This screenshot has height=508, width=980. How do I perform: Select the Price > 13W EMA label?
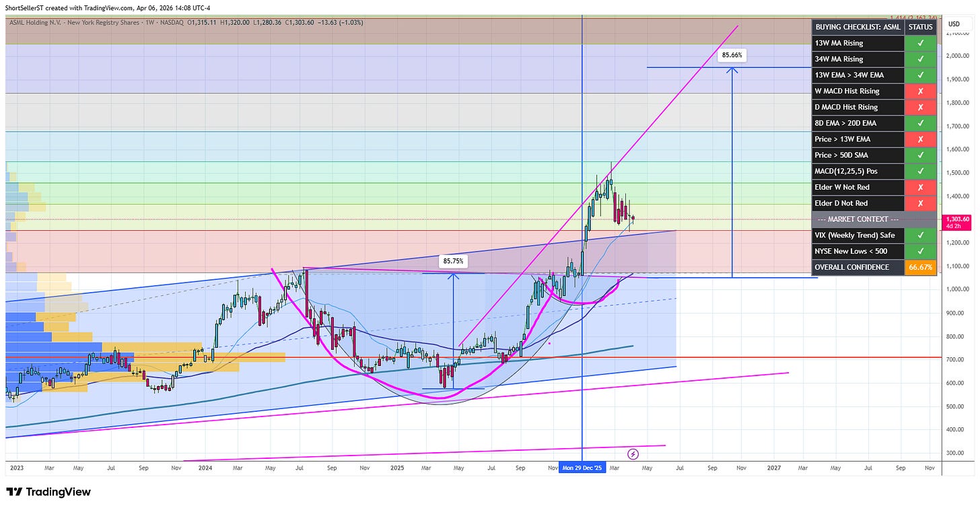[843, 139]
